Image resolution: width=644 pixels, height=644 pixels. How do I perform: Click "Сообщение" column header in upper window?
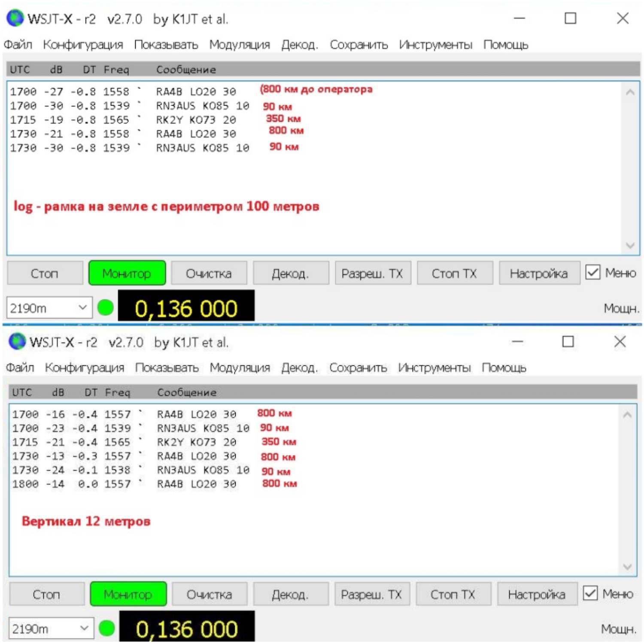point(186,70)
